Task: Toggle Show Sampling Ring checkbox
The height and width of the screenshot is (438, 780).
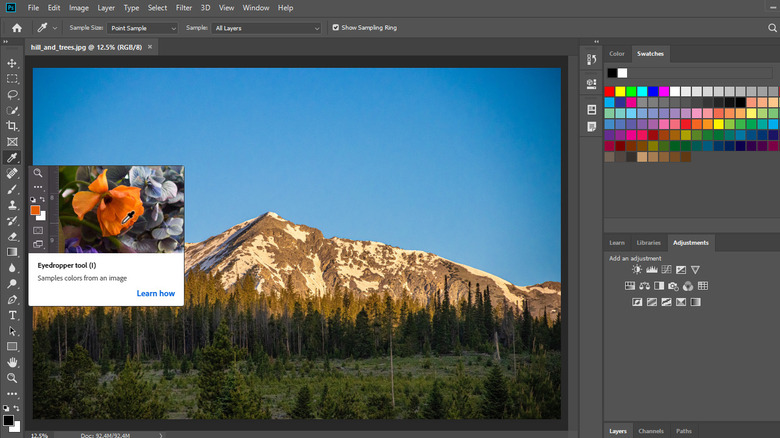Action: (335, 28)
